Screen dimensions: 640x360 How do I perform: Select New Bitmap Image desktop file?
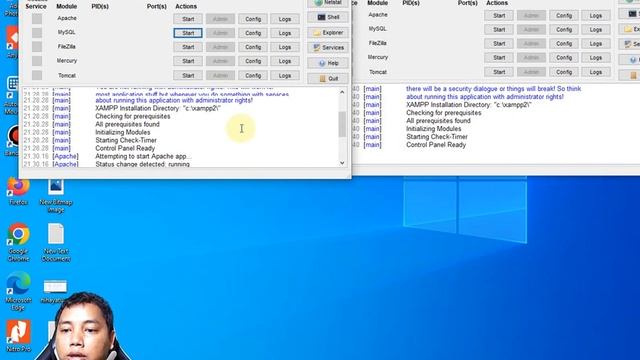pyautogui.click(x=56, y=195)
